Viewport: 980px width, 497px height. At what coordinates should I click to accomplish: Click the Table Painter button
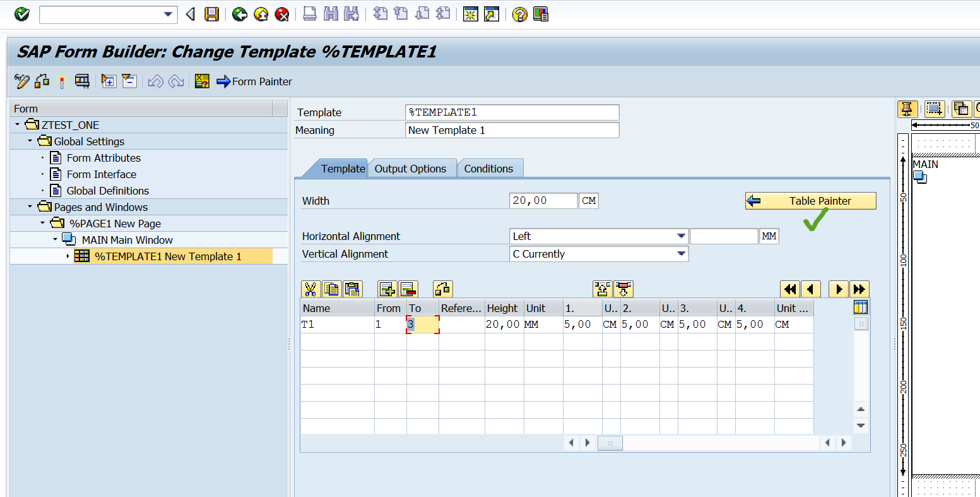click(x=810, y=200)
